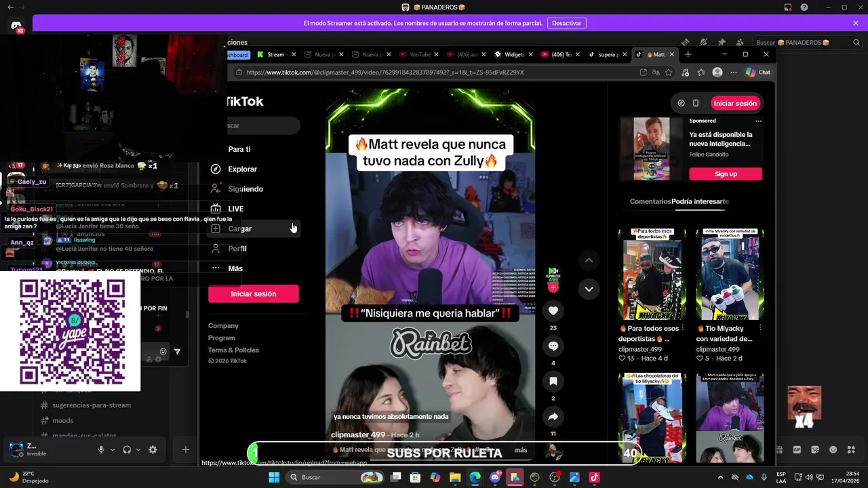Expand microphone input options arrow
The image size is (868, 488).
tap(113, 449)
